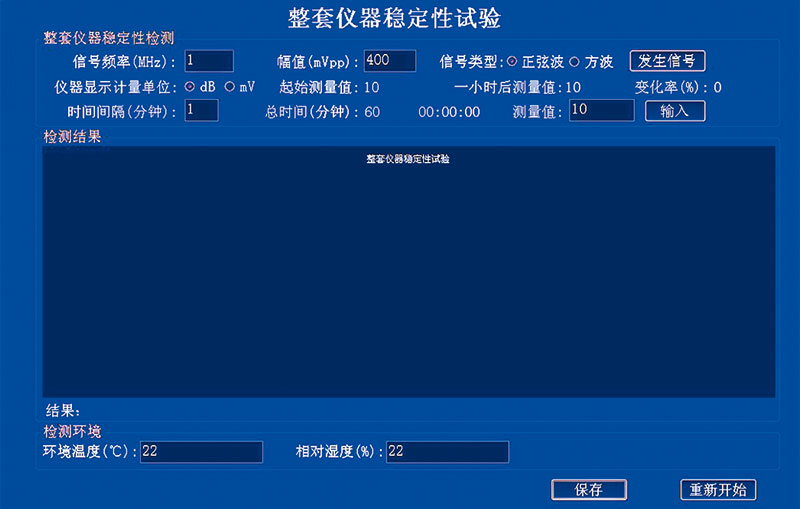Click the 起始测量值 readout
The width and height of the screenshot is (800, 509).
pyautogui.click(x=371, y=87)
